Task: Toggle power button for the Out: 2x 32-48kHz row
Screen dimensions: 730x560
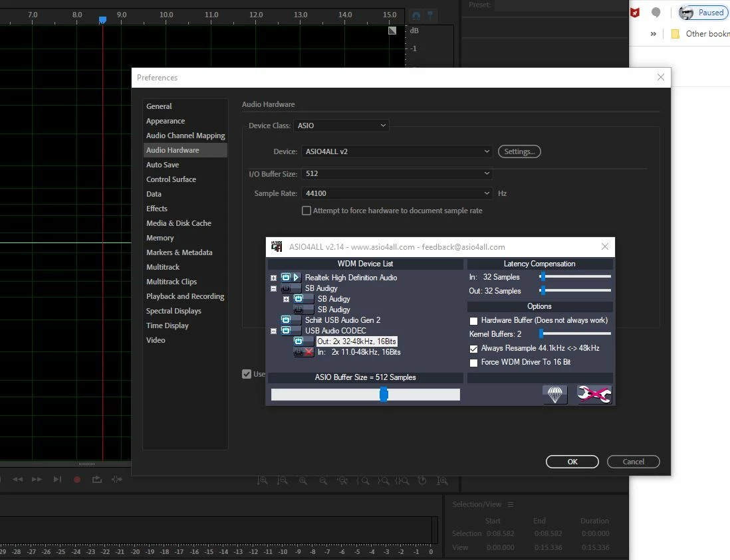Action: (299, 341)
